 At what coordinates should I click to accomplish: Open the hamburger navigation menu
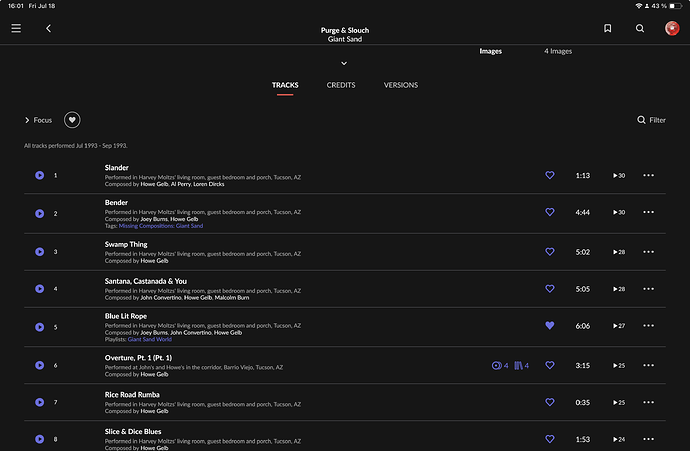pyautogui.click(x=16, y=29)
